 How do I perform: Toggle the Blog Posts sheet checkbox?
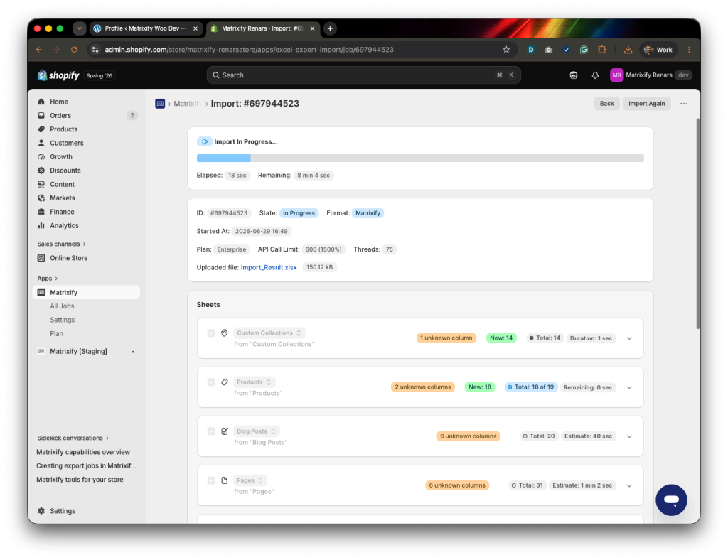(211, 431)
